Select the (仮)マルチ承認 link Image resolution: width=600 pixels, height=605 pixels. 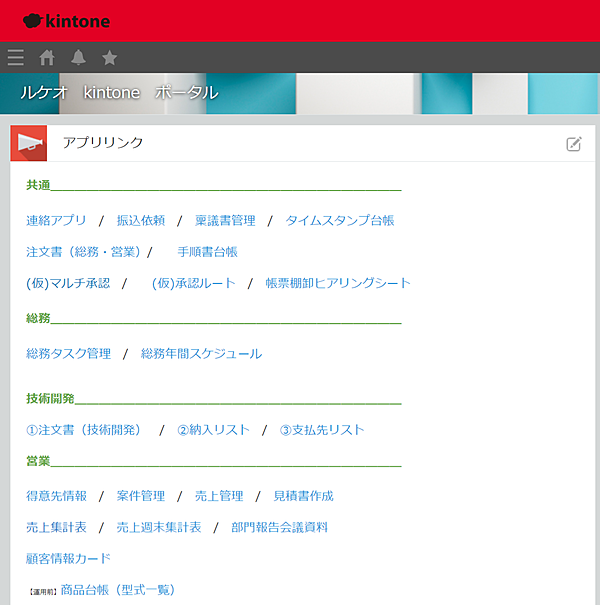point(68,283)
